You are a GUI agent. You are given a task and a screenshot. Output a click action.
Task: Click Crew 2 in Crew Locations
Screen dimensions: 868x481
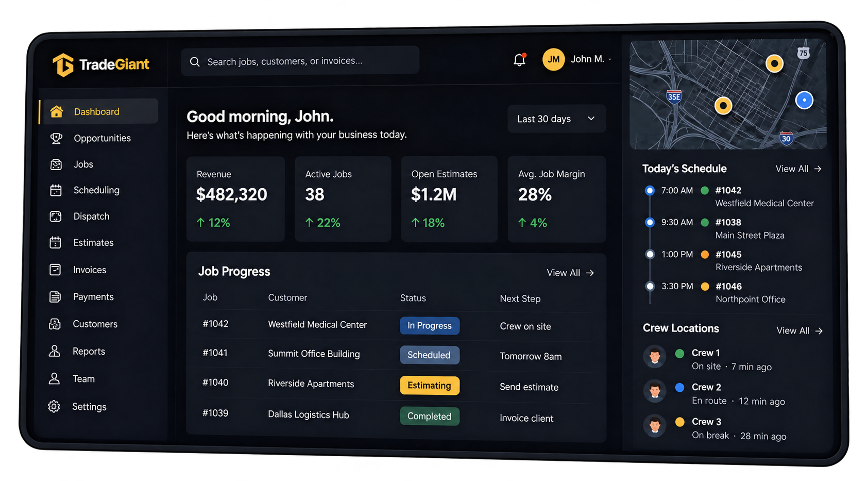(x=706, y=387)
